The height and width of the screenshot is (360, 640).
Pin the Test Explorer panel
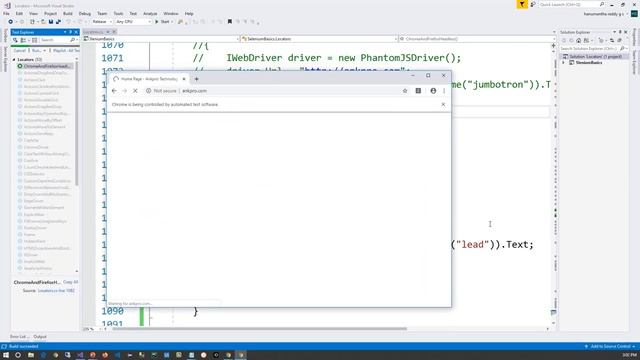70,32
